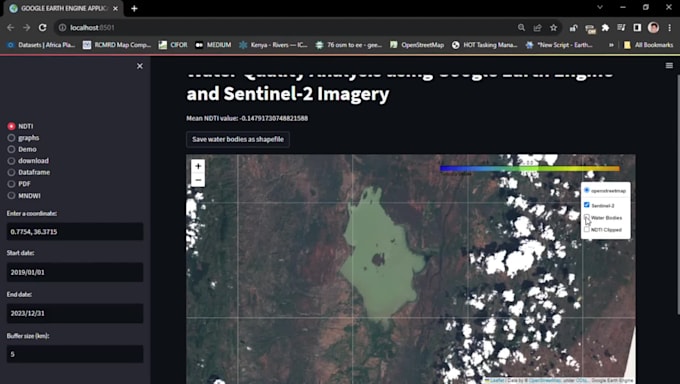680x384 pixels.
Task: Open the All Bookmarks folder
Action: (648, 45)
